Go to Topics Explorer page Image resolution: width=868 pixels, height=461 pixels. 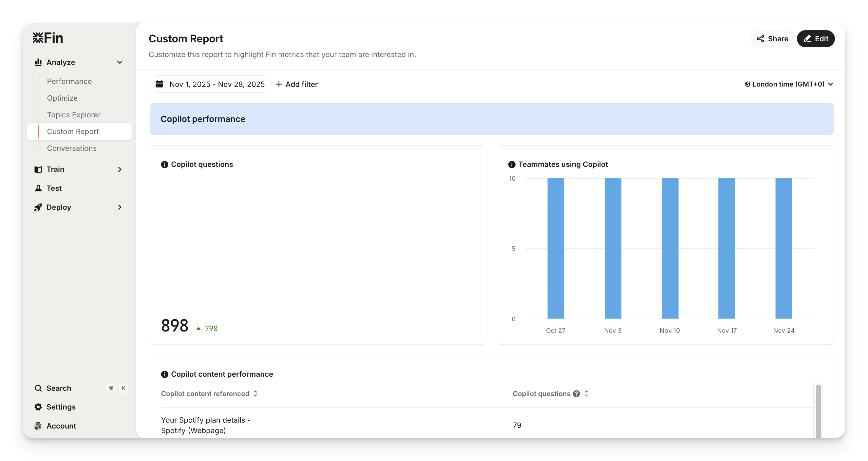click(x=74, y=115)
